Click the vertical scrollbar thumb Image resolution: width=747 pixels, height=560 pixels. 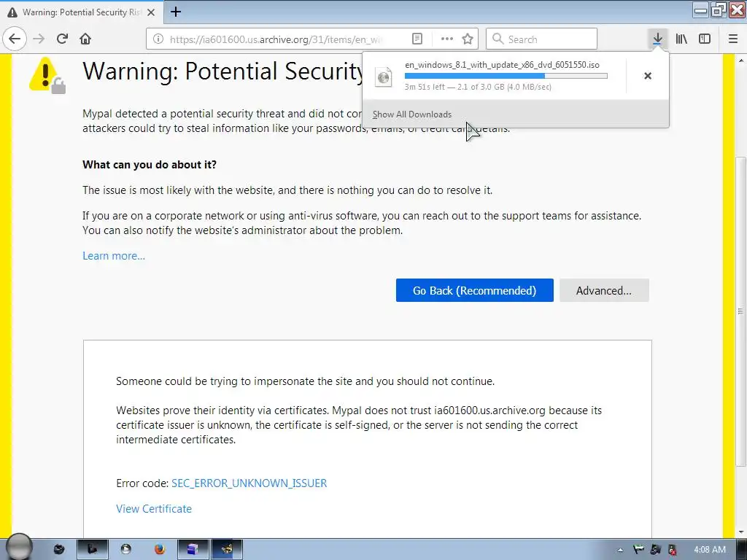point(740,312)
